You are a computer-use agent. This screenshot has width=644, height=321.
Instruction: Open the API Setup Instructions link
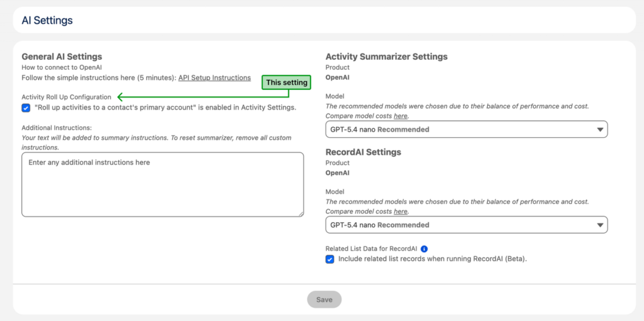[214, 77]
